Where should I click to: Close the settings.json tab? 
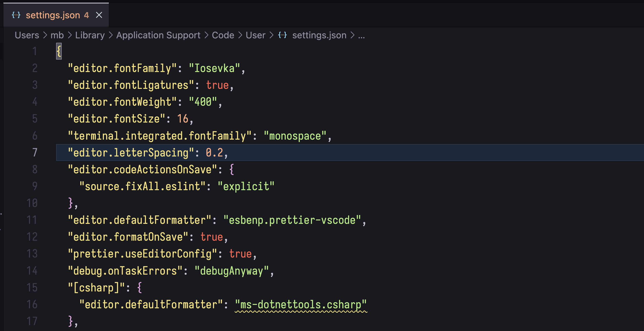[99, 15]
